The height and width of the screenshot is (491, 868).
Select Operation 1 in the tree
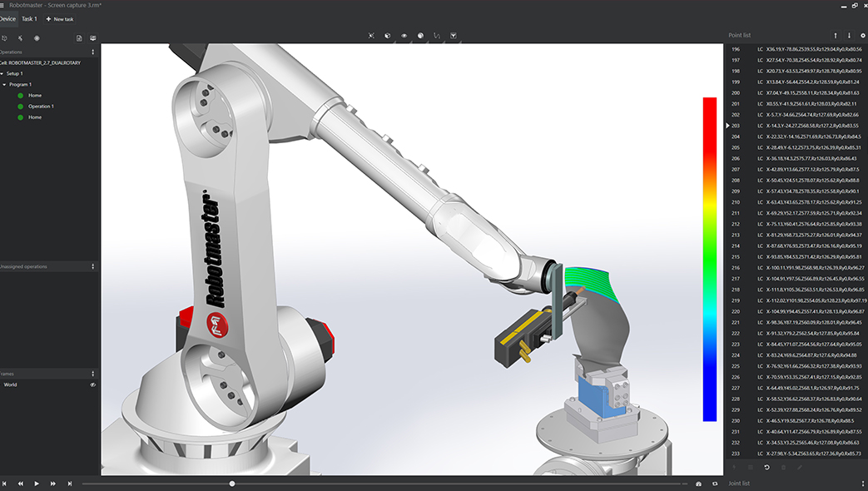coord(41,107)
